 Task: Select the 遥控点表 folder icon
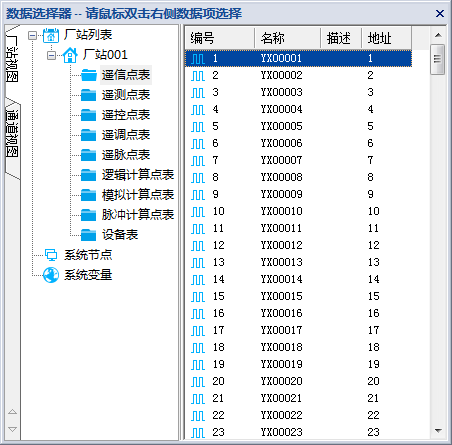pos(89,115)
